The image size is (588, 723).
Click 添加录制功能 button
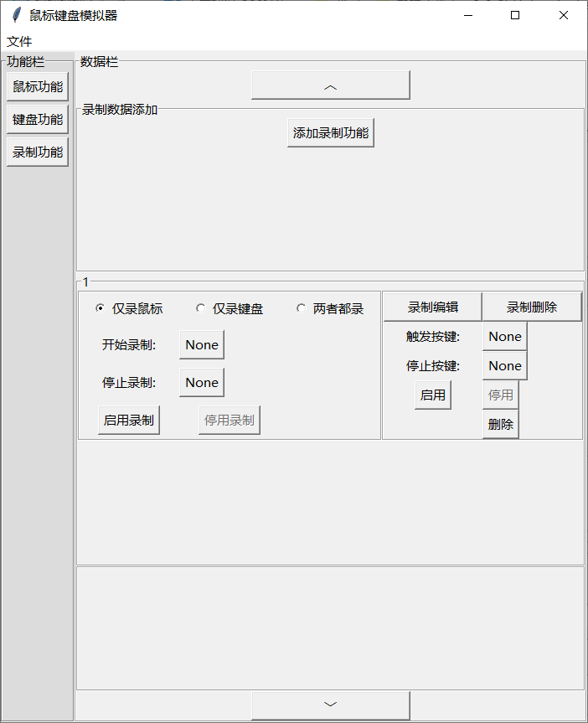[x=331, y=133]
